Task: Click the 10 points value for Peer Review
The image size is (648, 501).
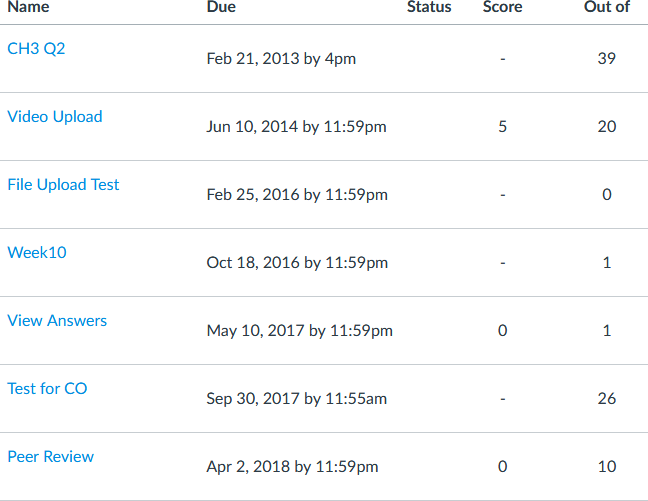Action: coord(607,467)
